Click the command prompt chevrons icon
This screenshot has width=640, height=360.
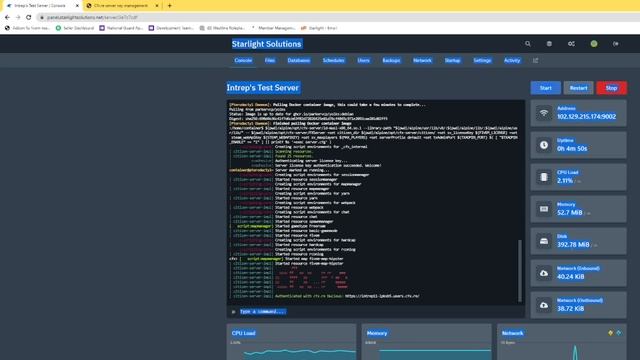233,312
